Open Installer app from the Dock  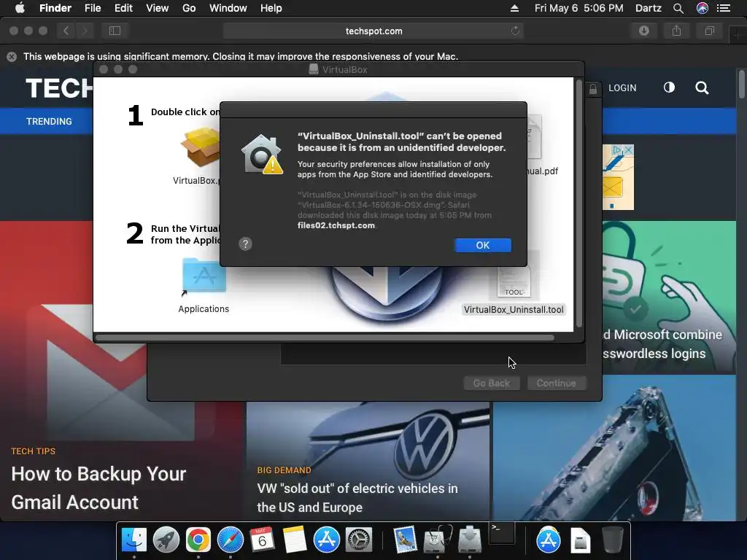(x=470, y=540)
